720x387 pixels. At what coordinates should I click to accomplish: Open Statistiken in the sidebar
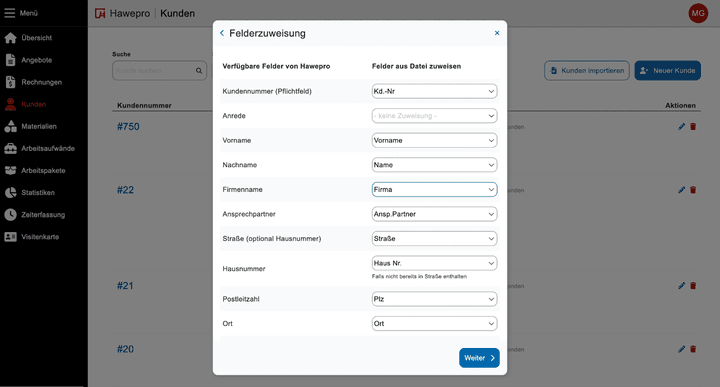pos(38,192)
